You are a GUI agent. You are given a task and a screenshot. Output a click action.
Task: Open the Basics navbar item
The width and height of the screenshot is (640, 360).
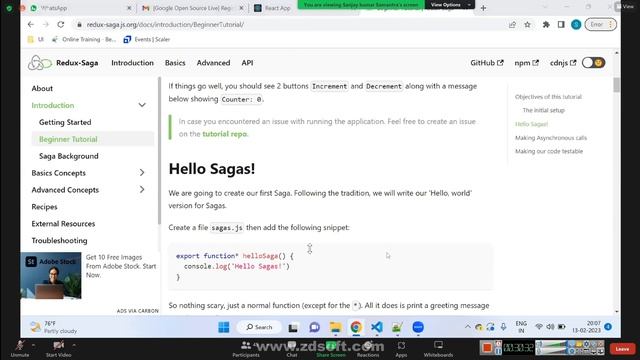(175, 63)
